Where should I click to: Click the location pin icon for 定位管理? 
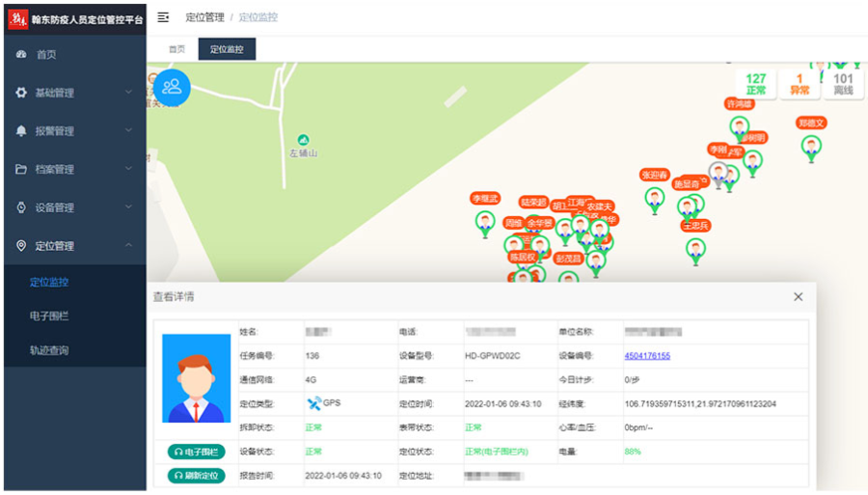21,245
